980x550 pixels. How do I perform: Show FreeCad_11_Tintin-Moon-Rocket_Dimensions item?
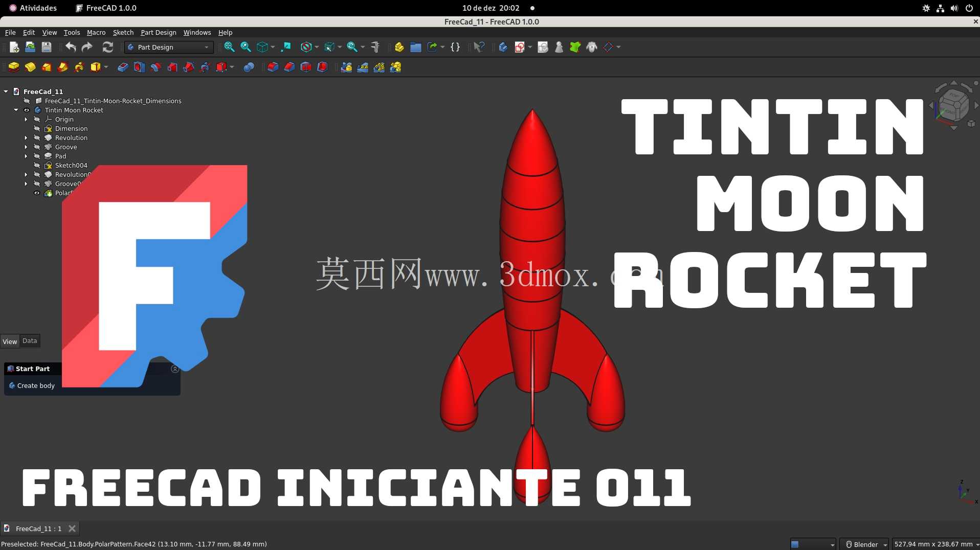pos(27,101)
